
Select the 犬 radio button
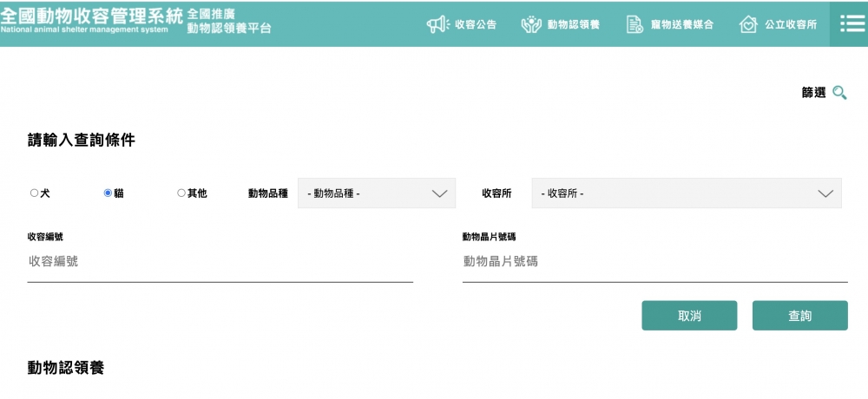[x=35, y=193]
